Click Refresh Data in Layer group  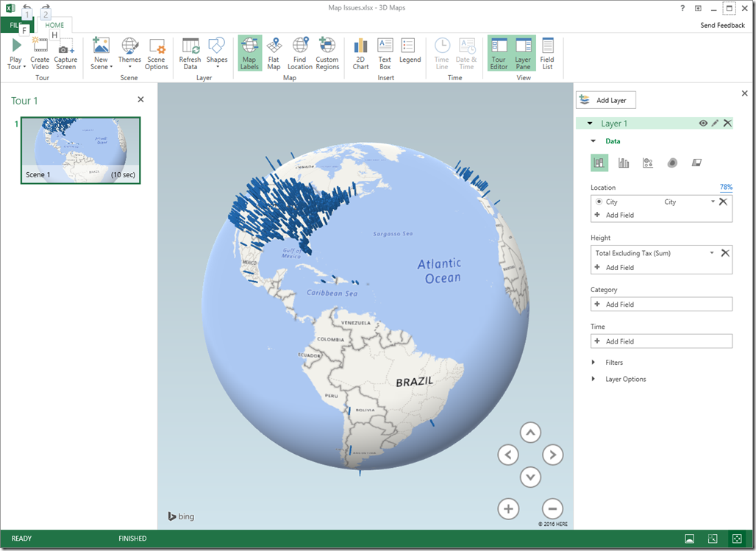point(190,54)
